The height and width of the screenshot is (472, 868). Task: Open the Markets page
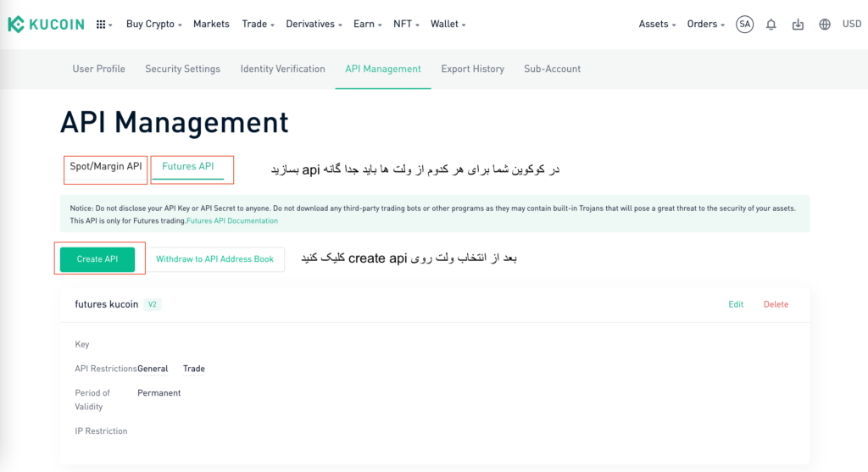(211, 25)
